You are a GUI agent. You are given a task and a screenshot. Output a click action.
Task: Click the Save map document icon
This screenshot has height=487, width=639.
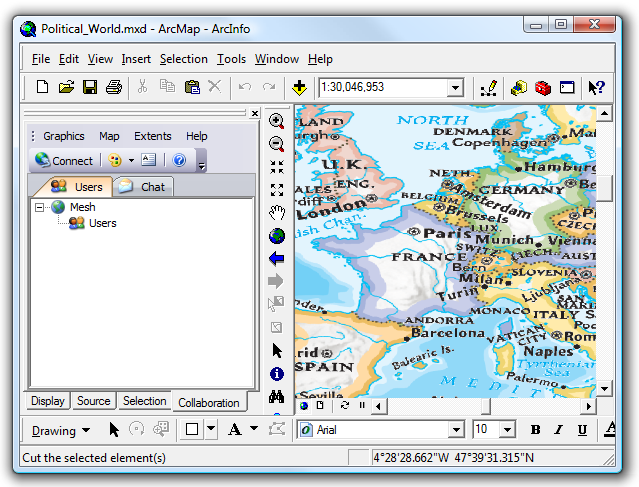pos(90,88)
